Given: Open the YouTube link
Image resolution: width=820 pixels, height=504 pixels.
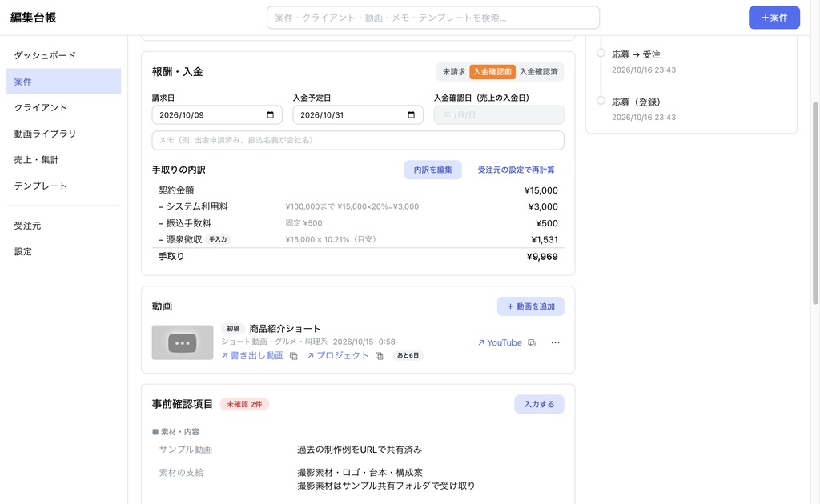Looking at the screenshot, I should click(500, 342).
